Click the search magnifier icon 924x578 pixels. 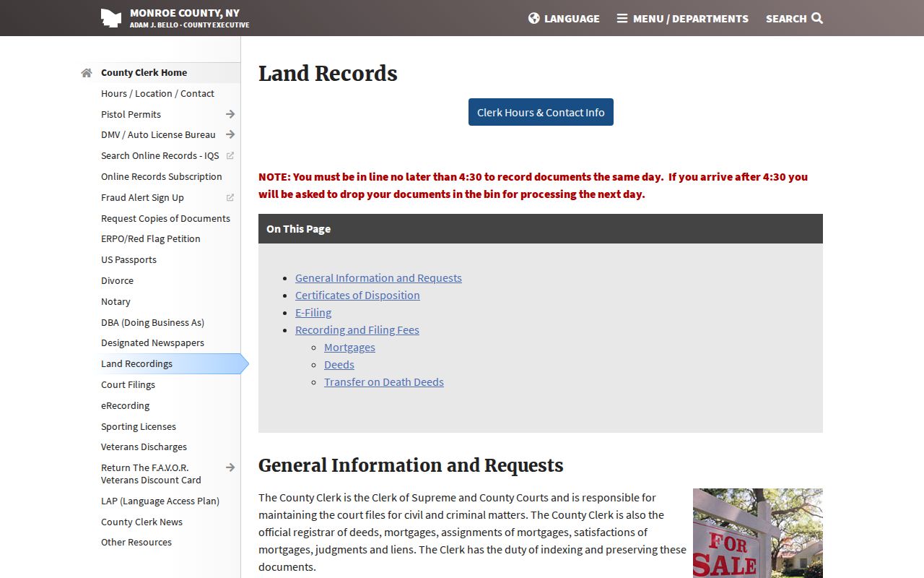[817, 18]
